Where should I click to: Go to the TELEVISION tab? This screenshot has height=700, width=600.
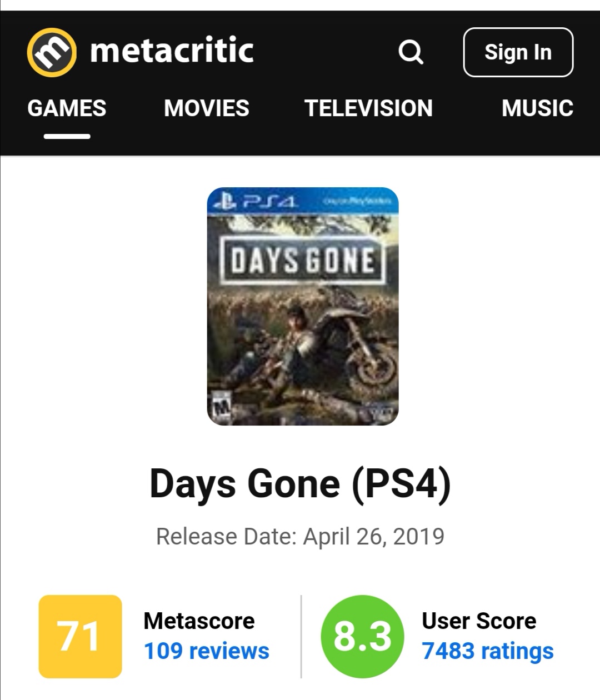coord(368,108)
